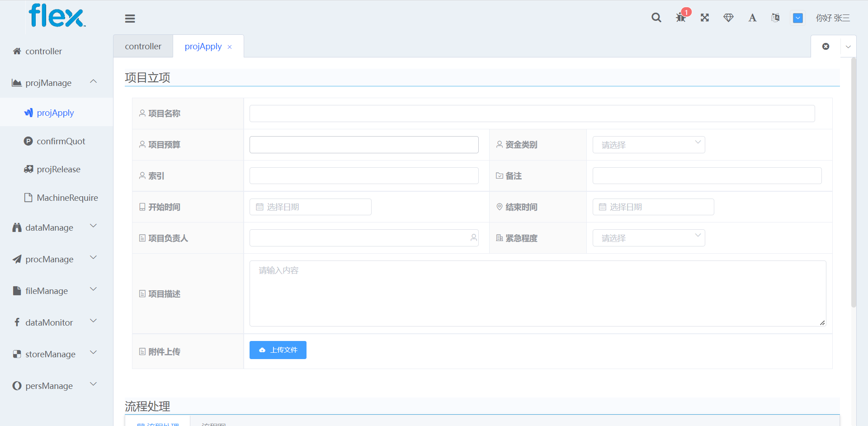Focus the 项目预算 input field
The height and width of the screenshot is (426, 868).
point(364,145)
